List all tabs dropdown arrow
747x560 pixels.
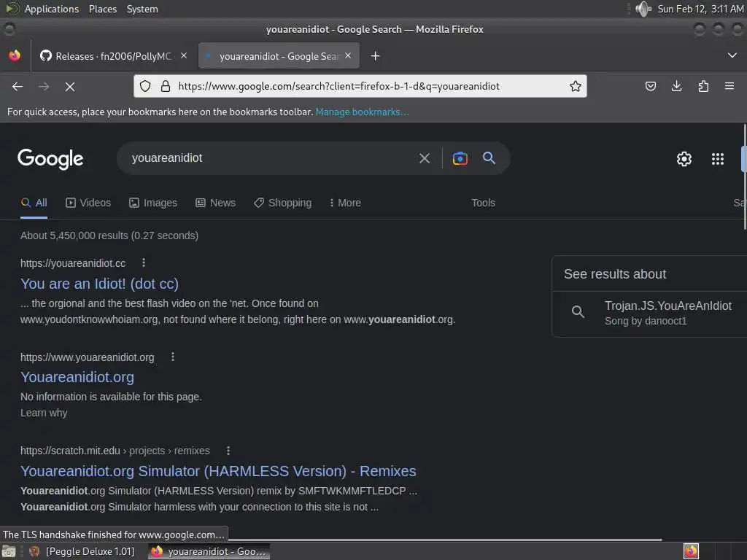[732, 55]
